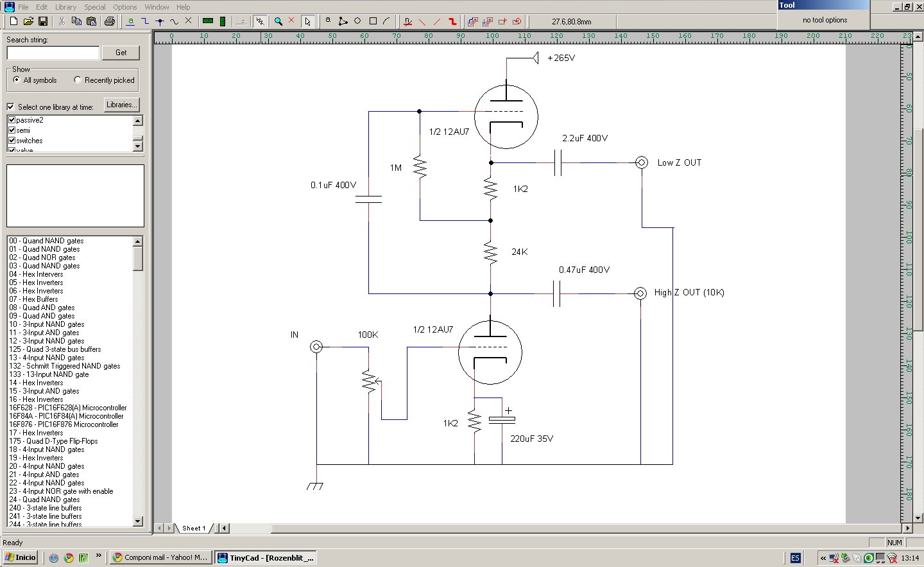Click the Save floppy disk icon
924x567 pixels.
[x=43, y=21]
